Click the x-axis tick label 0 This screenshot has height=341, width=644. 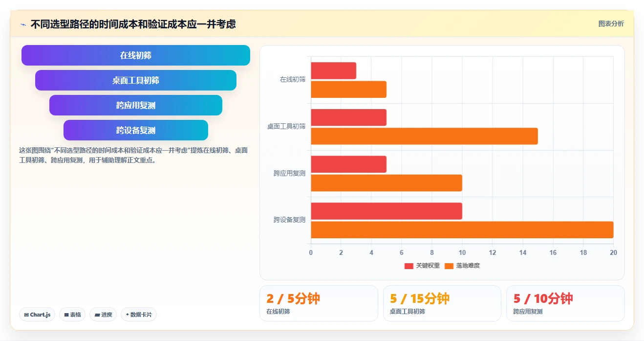(311, 252)
